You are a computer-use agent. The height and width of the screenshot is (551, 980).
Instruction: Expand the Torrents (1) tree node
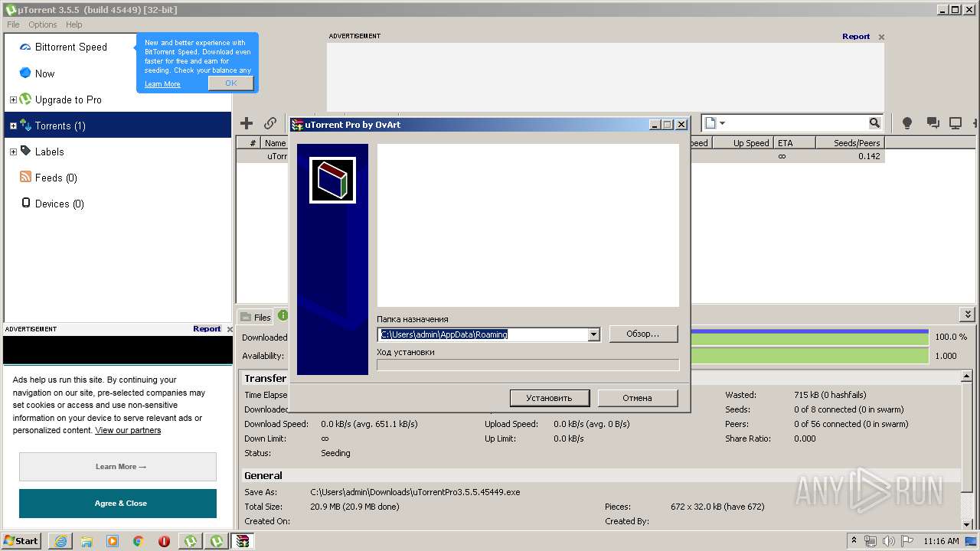point(13,126)
